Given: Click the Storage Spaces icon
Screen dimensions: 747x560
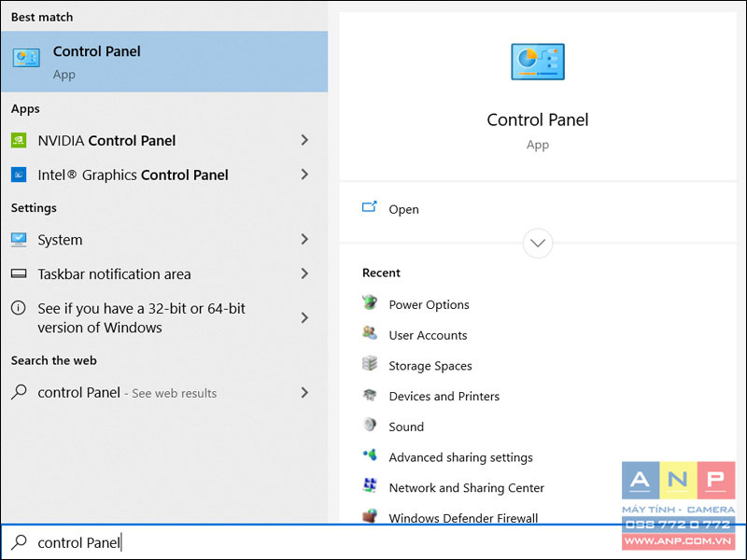Looking at the screenshot, I should 369,363.
